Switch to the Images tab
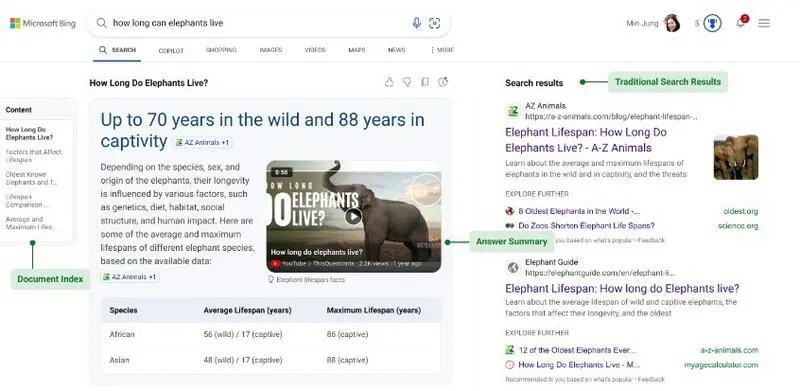This screenshot has height=391, width=800. coord(270,50)
